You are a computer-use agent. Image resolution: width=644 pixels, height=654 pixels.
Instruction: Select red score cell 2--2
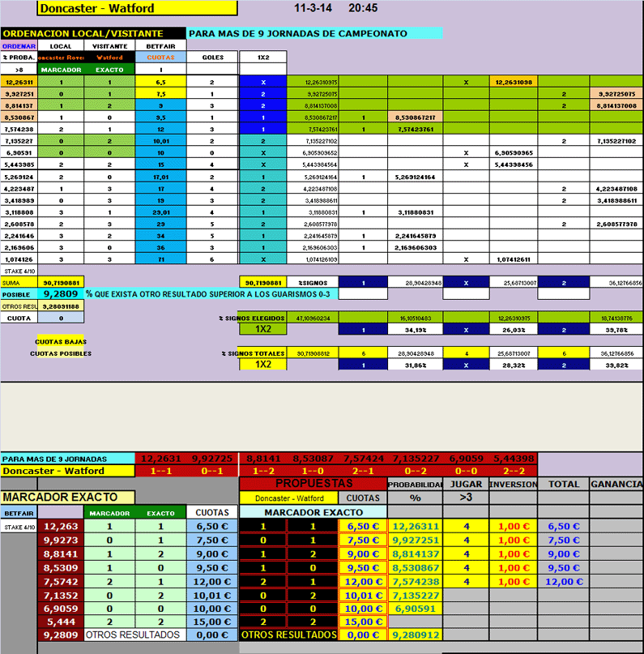point(514,471)
